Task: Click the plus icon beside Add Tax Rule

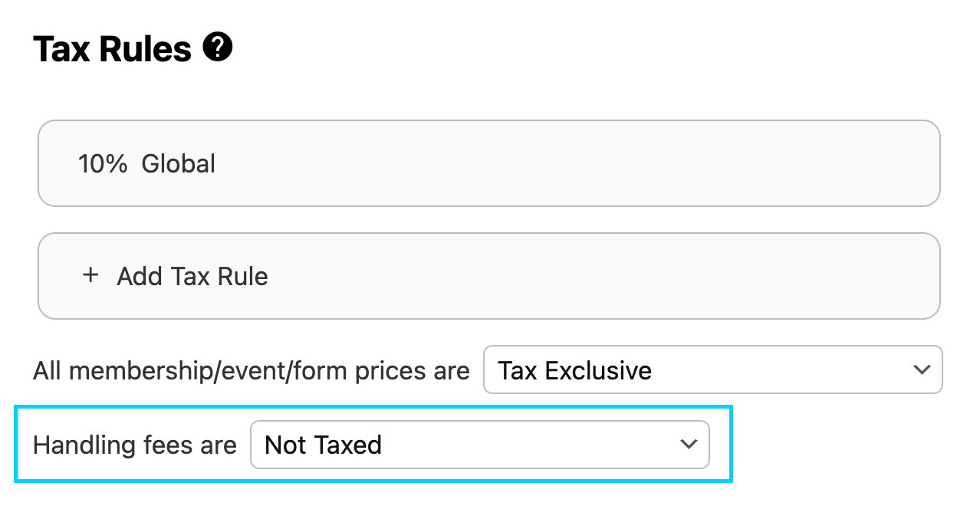Action: coord(90,275)
